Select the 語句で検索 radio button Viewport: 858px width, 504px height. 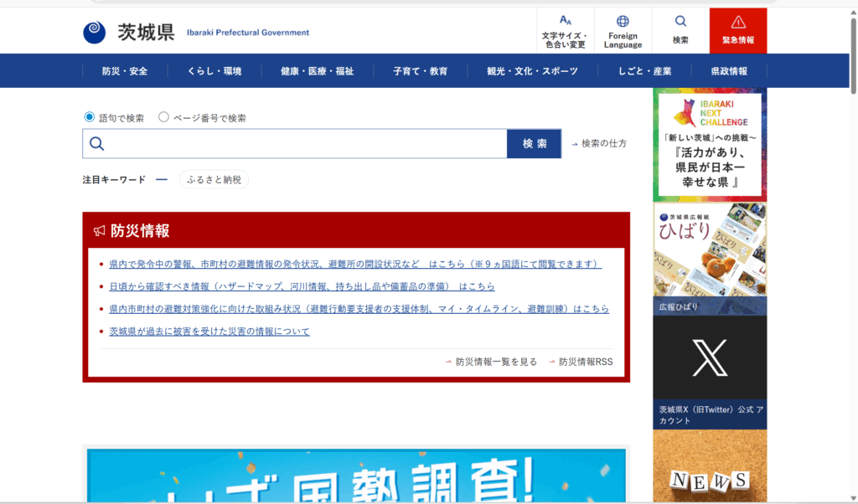(90, 118)
